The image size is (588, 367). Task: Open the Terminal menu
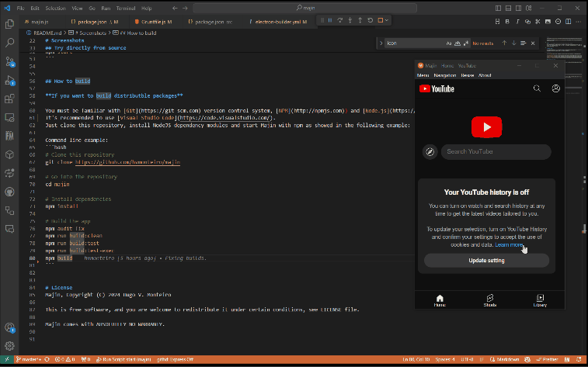(124, 8)
